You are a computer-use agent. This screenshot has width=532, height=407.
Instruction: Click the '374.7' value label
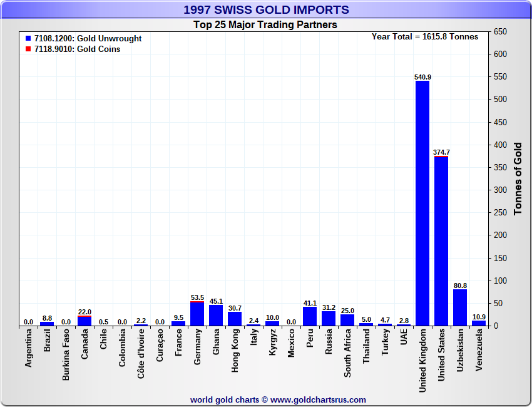[x=441, y=152]
